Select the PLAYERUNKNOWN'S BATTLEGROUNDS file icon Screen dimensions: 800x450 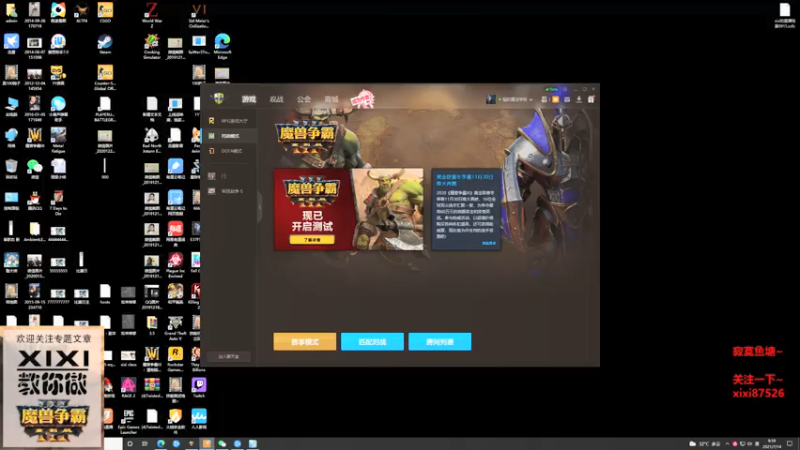click(x=105, y=109)
